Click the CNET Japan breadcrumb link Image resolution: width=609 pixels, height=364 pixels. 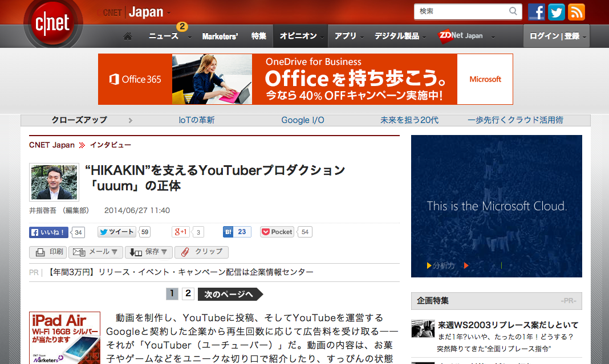(52, 145)
